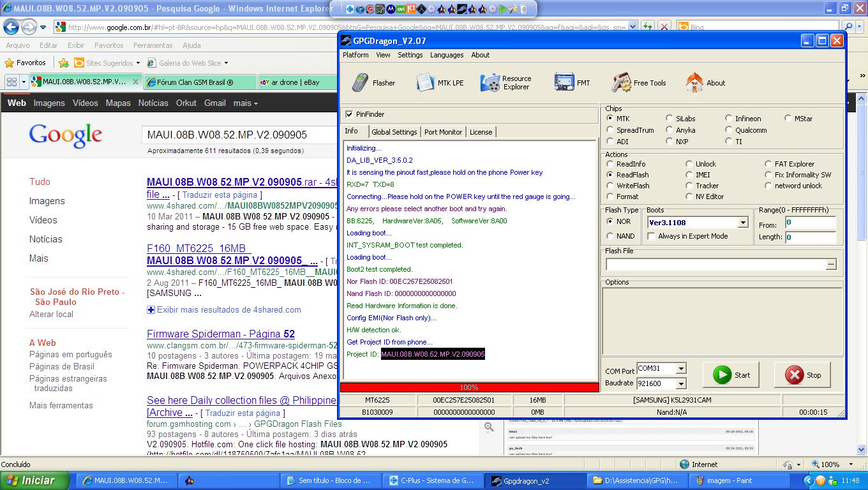
Task: Select the WriteFlash action
Action: pyautogui.click(x=610, y=186)
